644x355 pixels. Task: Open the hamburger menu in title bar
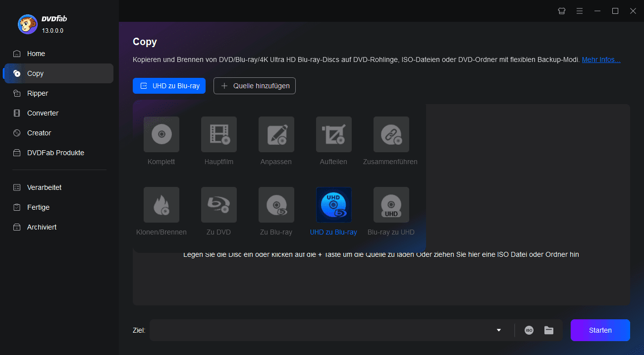click(x=580, y=11)
